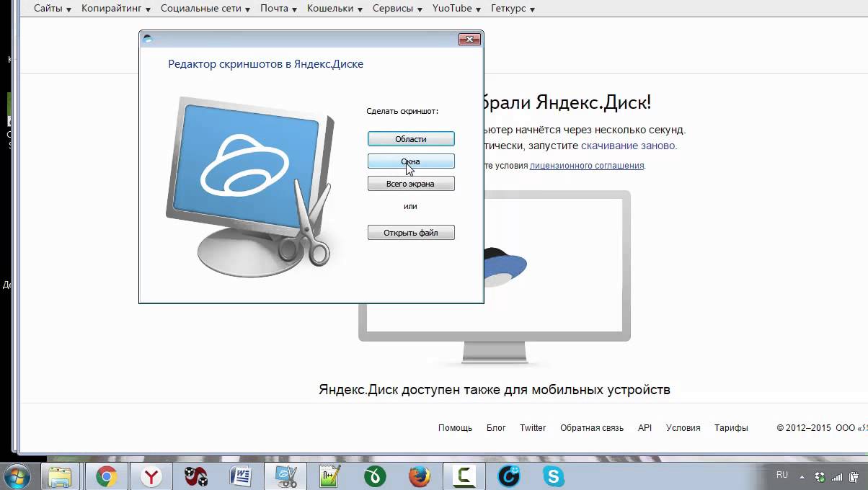Viewport: 868px width, 490px height.
Task: Open the Геткурс bookmarks dropdown
Action: (513, 9)
